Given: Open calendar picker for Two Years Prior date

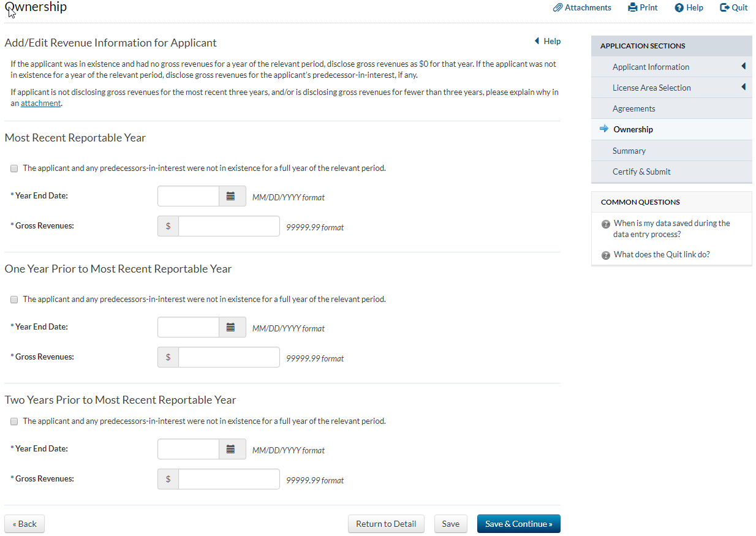Looking at the screenshot, I should (231, 450).
